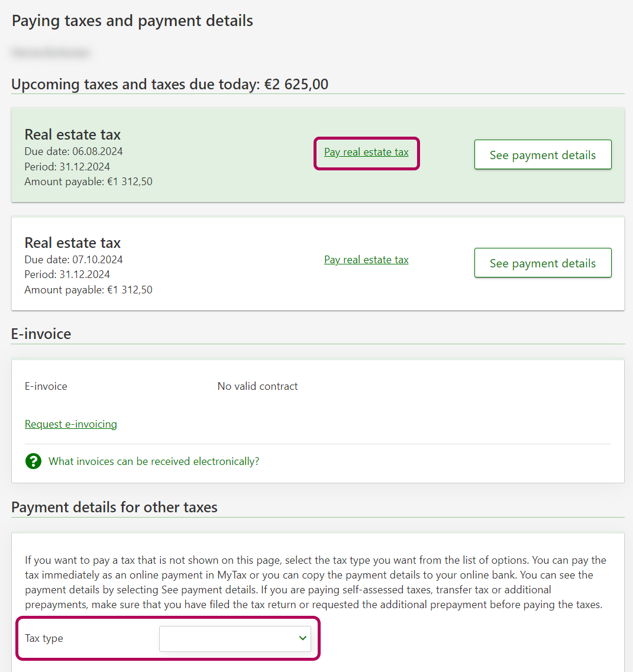Pay real estate tax due 06.08.2024
Viewport: 633px width, 672px height.
point(366,153)
